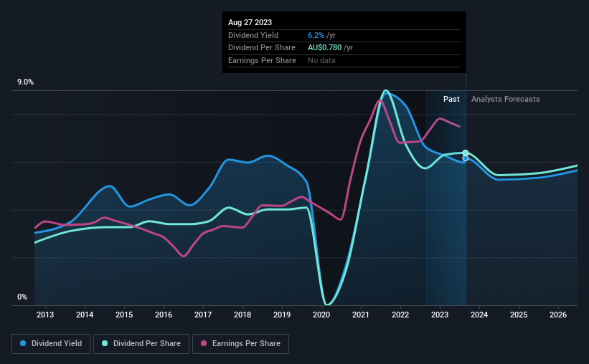The image size is (589, 364).
Task: Toggle the Dividend Yield legend button
Action: [x=51, y=344]
